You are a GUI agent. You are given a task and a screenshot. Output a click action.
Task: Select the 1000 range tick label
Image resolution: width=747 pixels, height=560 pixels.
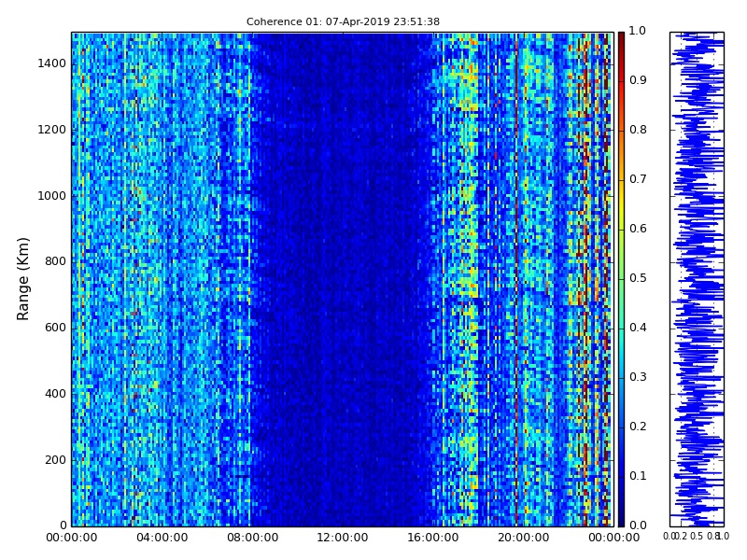coord(52,196)
